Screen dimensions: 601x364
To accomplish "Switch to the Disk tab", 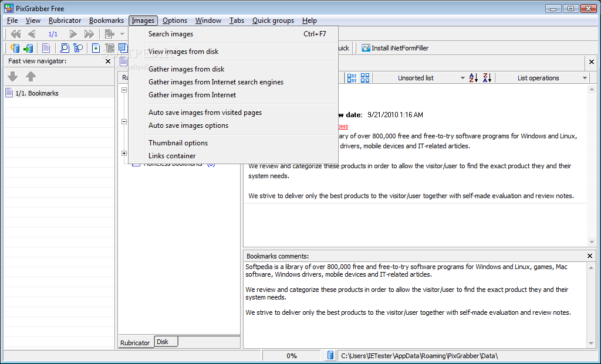I will [x=166, y=342].
